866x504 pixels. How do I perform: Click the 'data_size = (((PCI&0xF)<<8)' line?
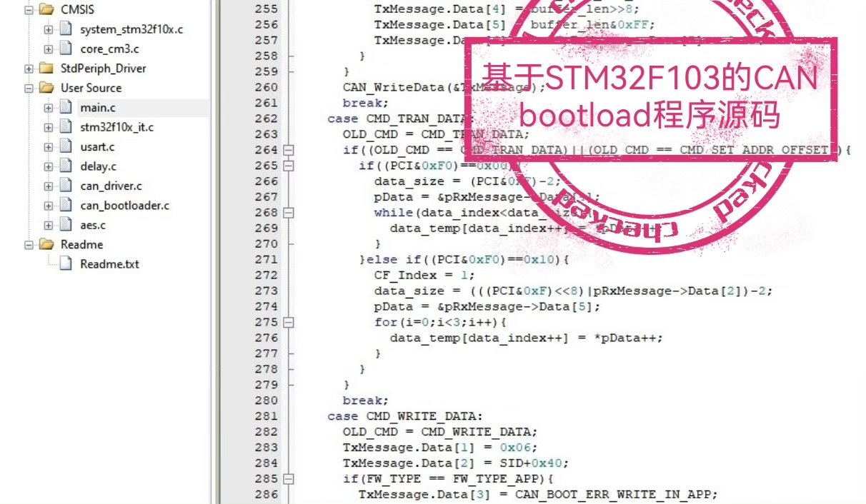(573, 291)
